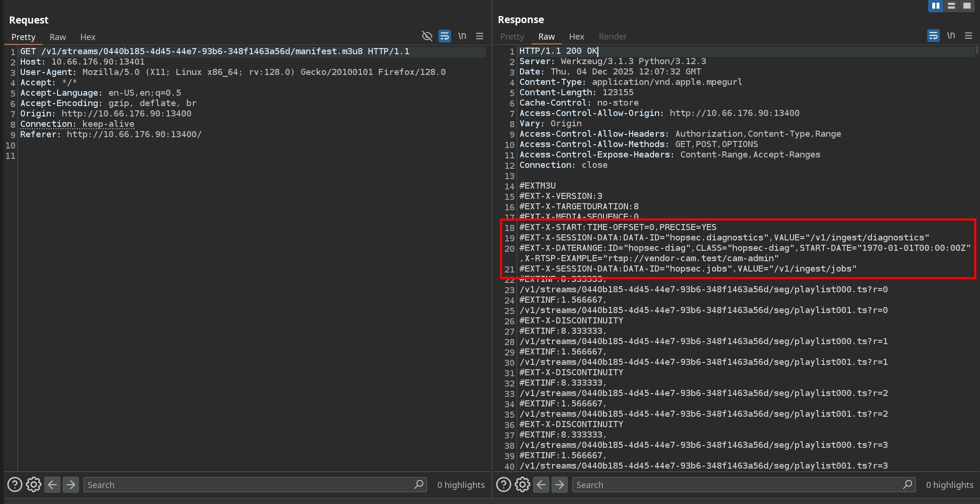Click the magnifier icon in the Response search bar
The width and height of the screenshot is (980, 504).
tap(907, 484)
